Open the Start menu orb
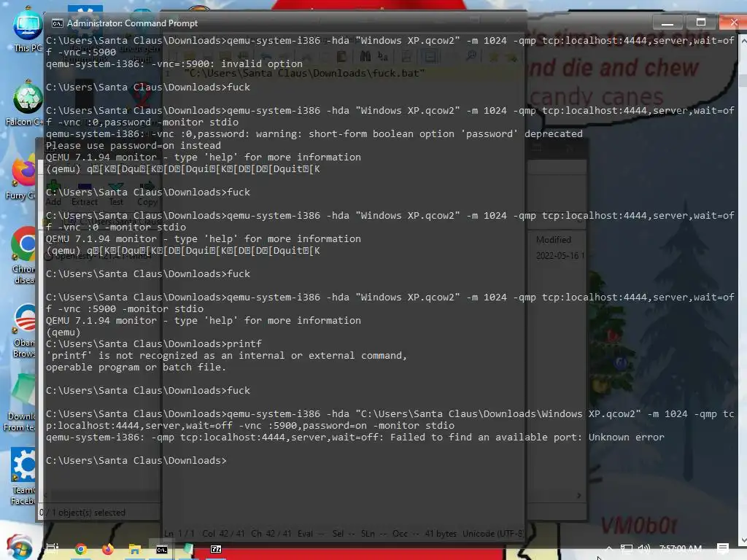Viewport: 747px width, 560px height. pos(19,547)
